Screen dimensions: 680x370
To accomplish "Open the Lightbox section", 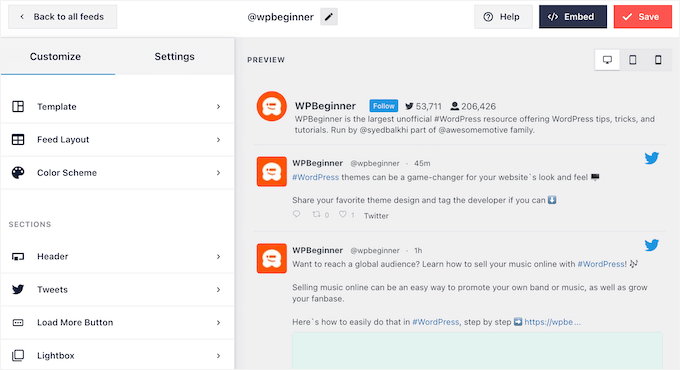I will tap(117, 355).
